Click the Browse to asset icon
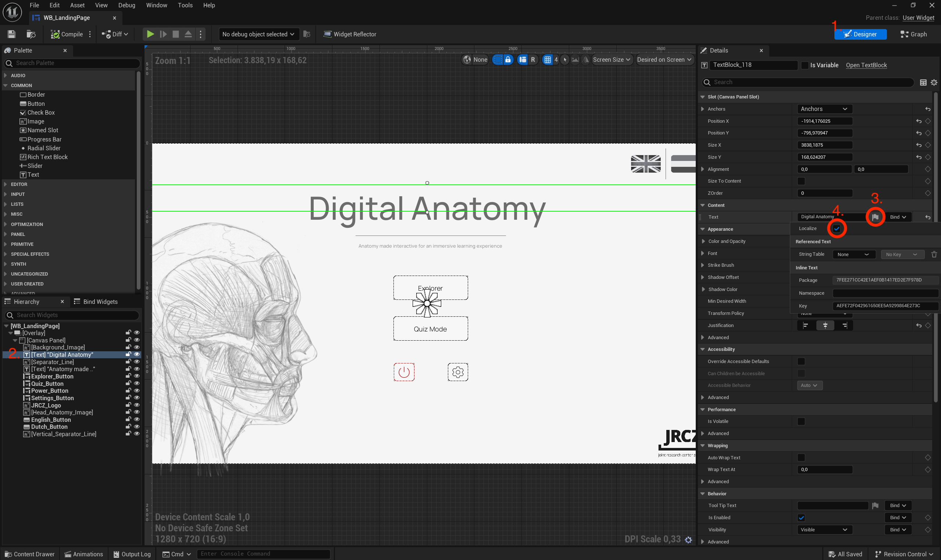The image size is (941, 560). (x=31, y=34)
